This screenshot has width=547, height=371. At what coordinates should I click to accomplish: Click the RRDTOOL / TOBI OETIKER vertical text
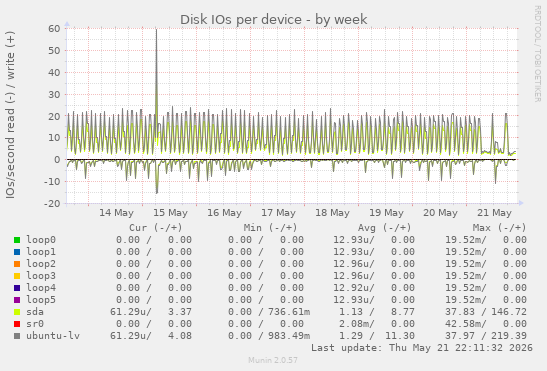[x=538, y=53]
